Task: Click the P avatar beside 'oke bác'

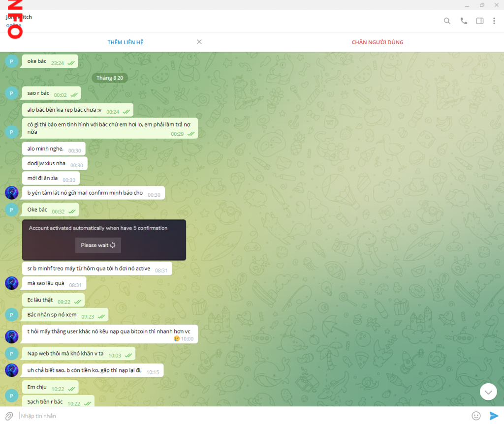Action: [x=11, y=61]
